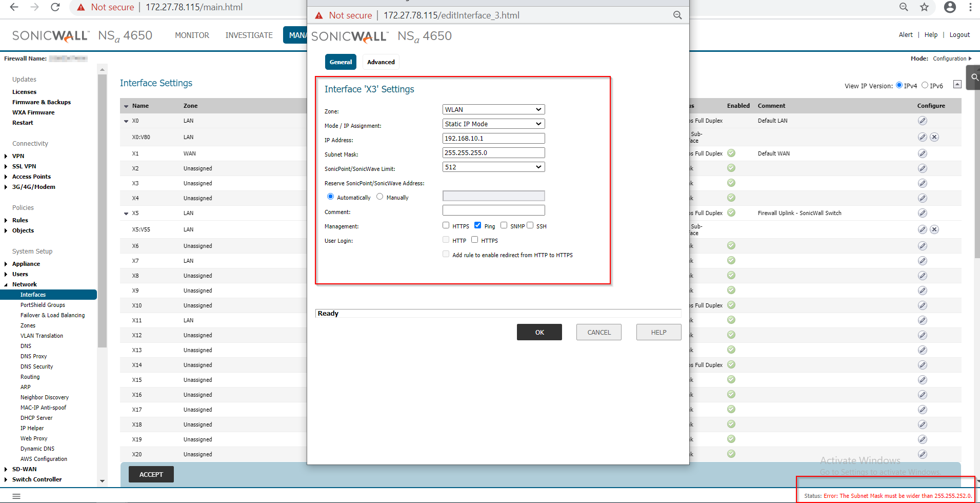Enable SSH management checkbox
980x503 pixels.
(x=530, y=225)
